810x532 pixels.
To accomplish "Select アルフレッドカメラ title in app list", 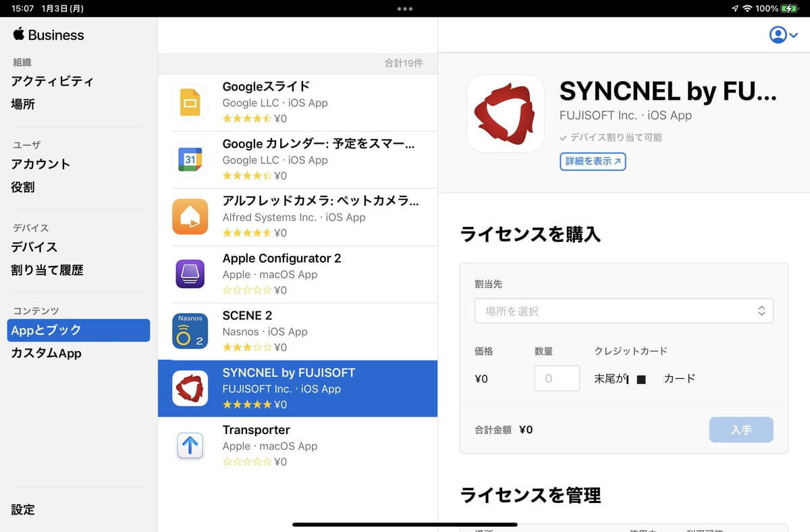I will pos(321,201).
